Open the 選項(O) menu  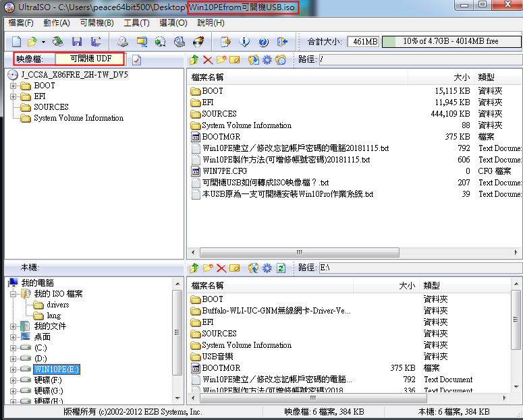[x=173, y=23]
